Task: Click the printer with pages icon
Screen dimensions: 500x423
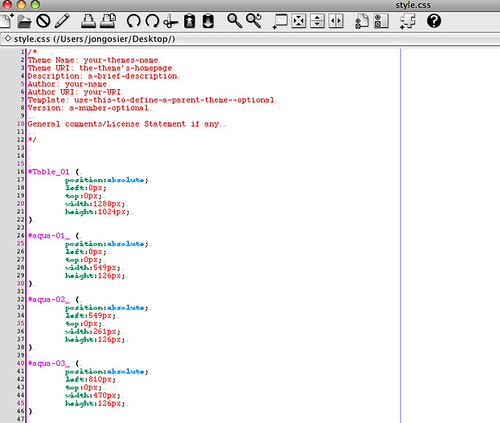Action: point(108,21)
